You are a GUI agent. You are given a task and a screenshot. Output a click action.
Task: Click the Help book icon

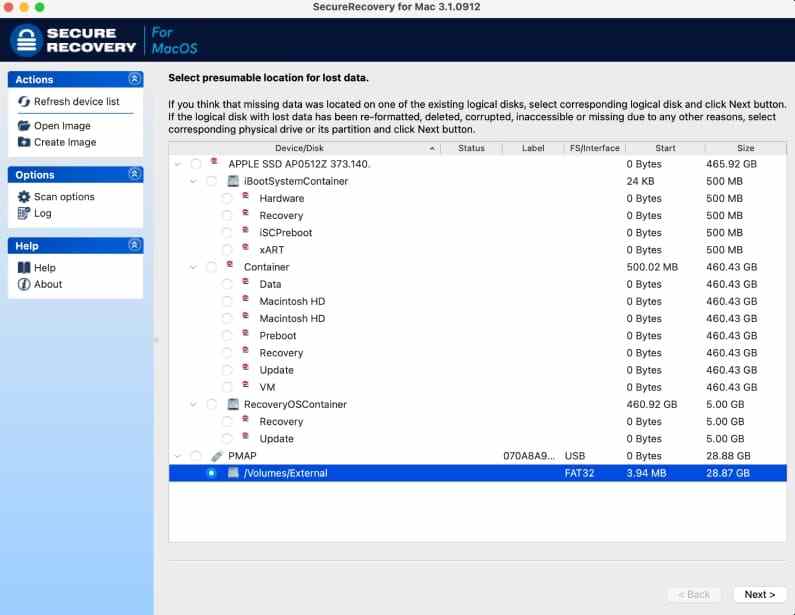point(24,268)
